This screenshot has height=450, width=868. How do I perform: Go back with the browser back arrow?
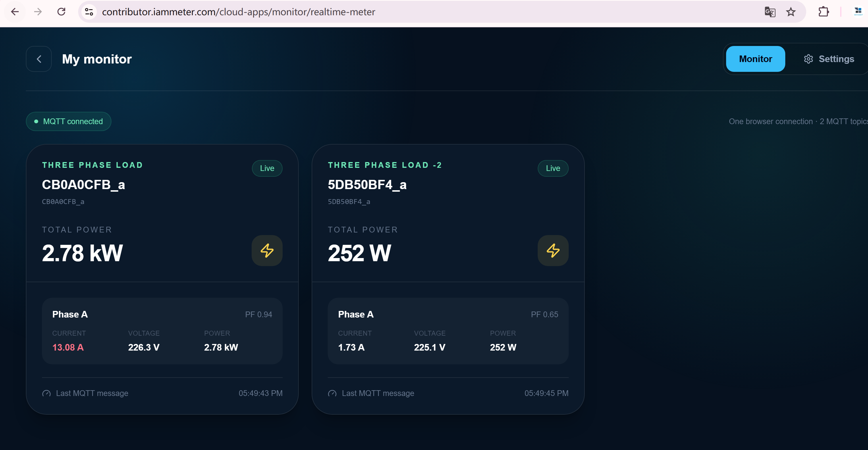tap(14, 12)
